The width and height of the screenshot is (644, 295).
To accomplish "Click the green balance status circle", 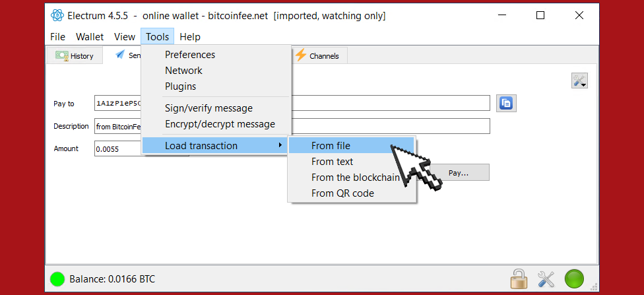I will tap(57, 279).
